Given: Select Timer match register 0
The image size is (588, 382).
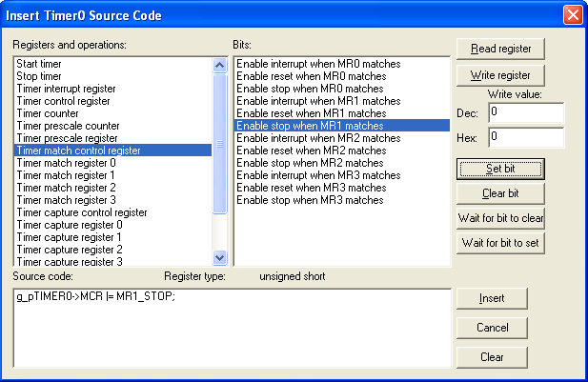Looking at the screenshot, I should [x=112, y=163].
